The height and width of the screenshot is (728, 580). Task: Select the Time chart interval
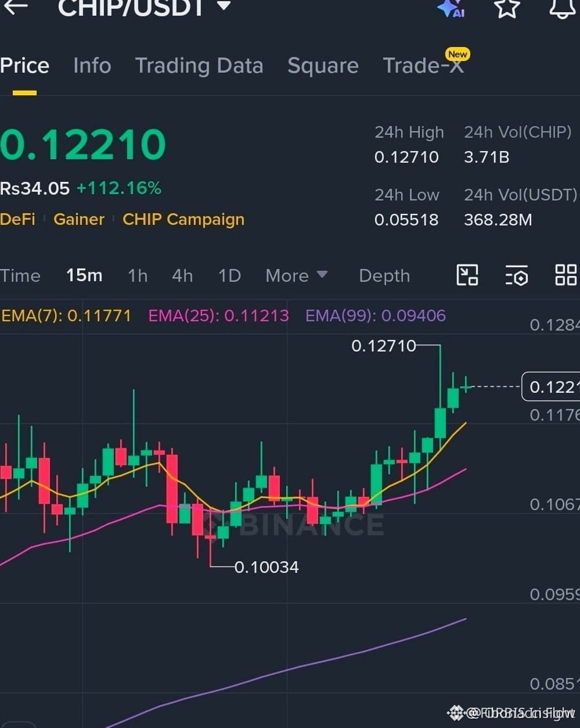coord(20,275)
